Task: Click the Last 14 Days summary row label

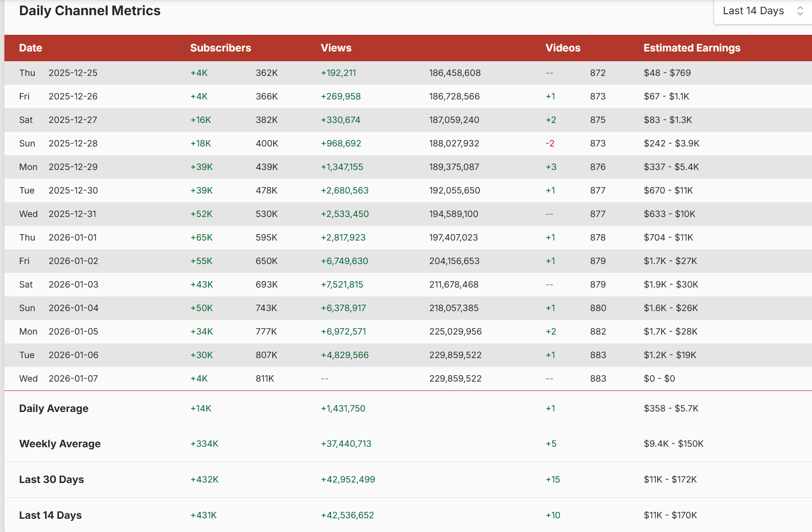Action: [x=50, y=515]
